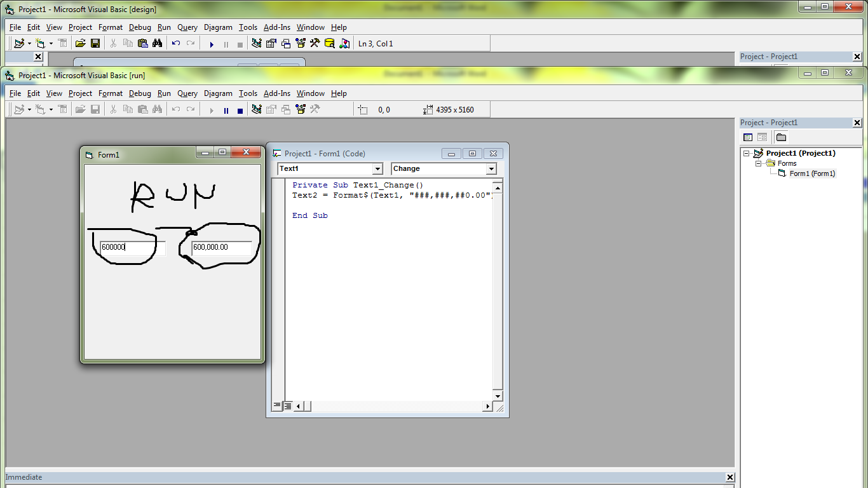Open Window menu in run window
The width and height of the screenshot is (868, 488).
(x=311, y=93)
